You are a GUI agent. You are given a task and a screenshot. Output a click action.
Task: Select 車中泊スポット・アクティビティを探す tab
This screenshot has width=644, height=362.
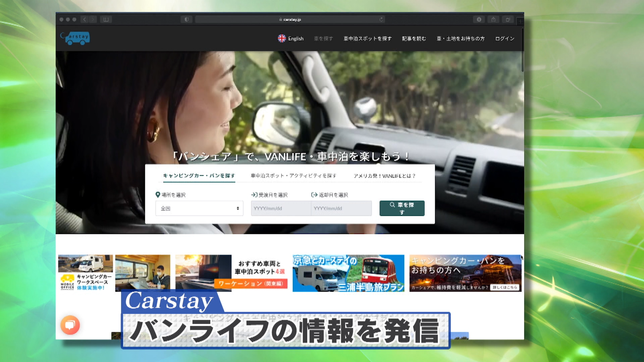tap(293, 176)
